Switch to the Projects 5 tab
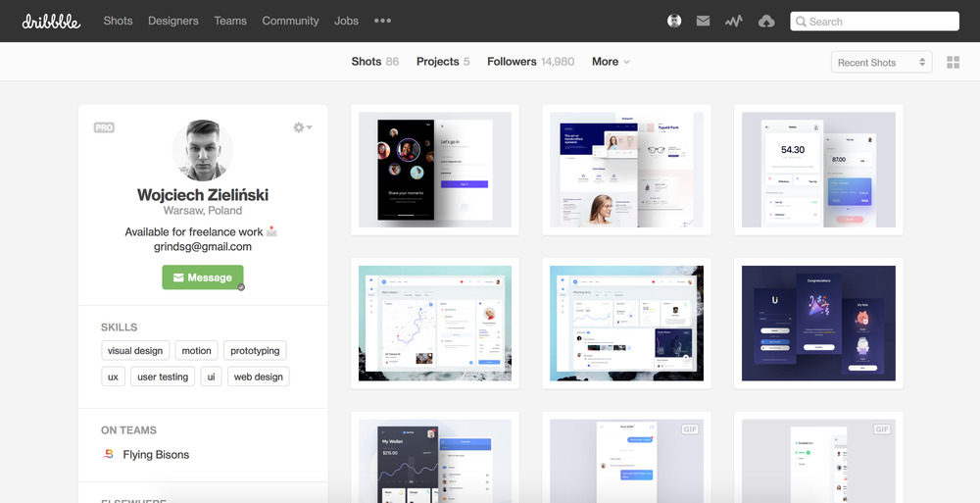The width and height of the screenshot is (980, 503). point(443,62)
